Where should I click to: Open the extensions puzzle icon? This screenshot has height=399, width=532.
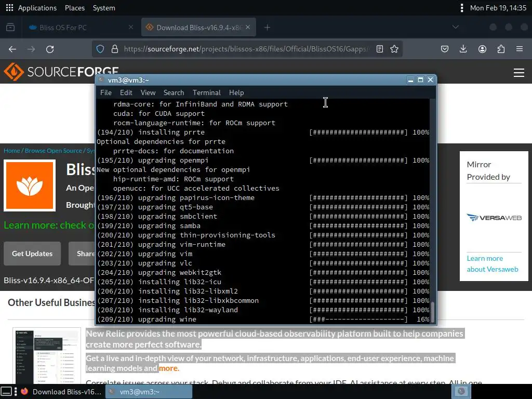[501, 49]
